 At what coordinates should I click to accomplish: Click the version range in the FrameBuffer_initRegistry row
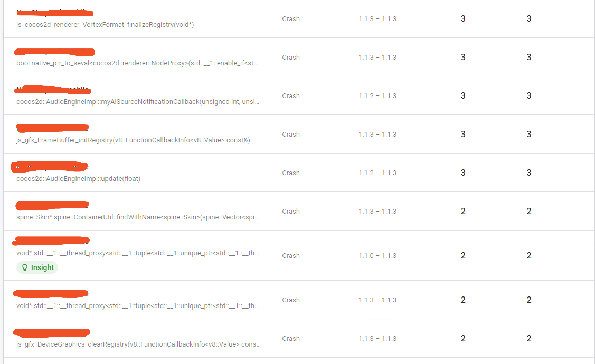(377, 134)
